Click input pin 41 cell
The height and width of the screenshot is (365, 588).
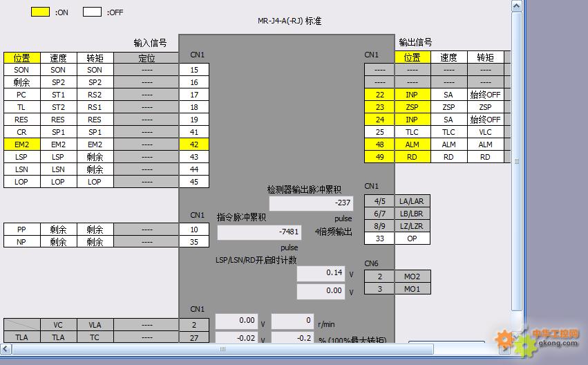point(194,131)
